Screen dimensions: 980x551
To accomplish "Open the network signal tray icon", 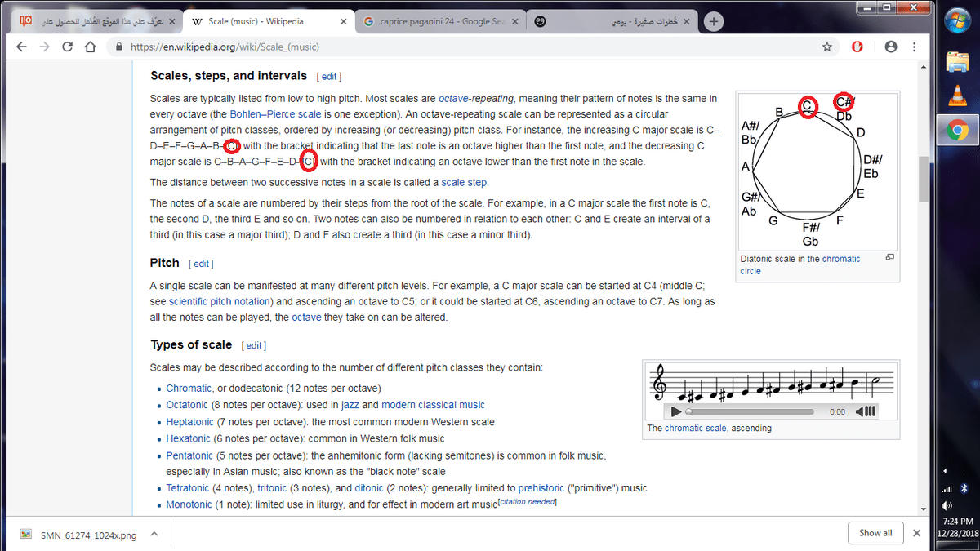I will tap(947, 489).
